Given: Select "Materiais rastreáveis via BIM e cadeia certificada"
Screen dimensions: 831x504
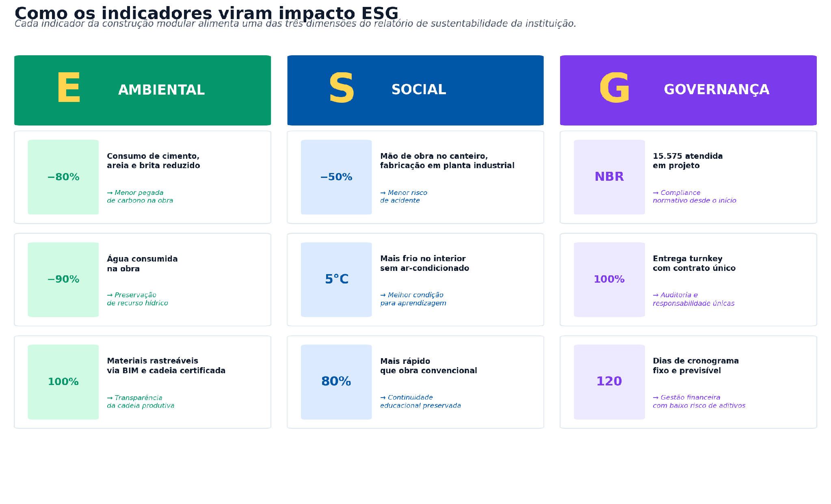Looking at the screenshot, I should [x=166, y=366].
